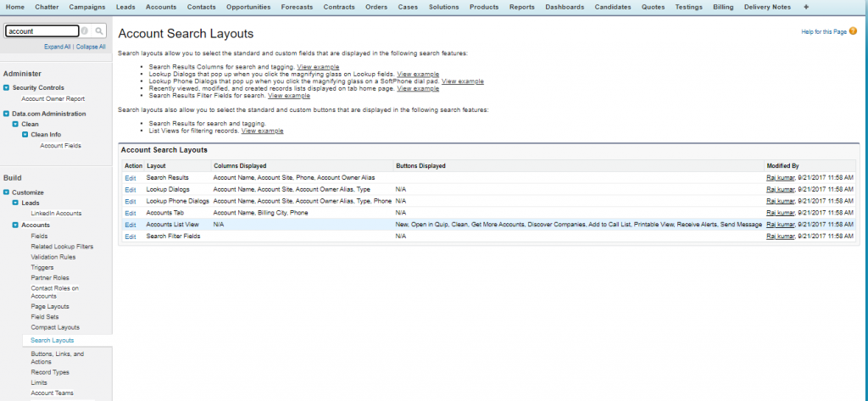Select Validation Rules in sidebar

pos(53,256)
